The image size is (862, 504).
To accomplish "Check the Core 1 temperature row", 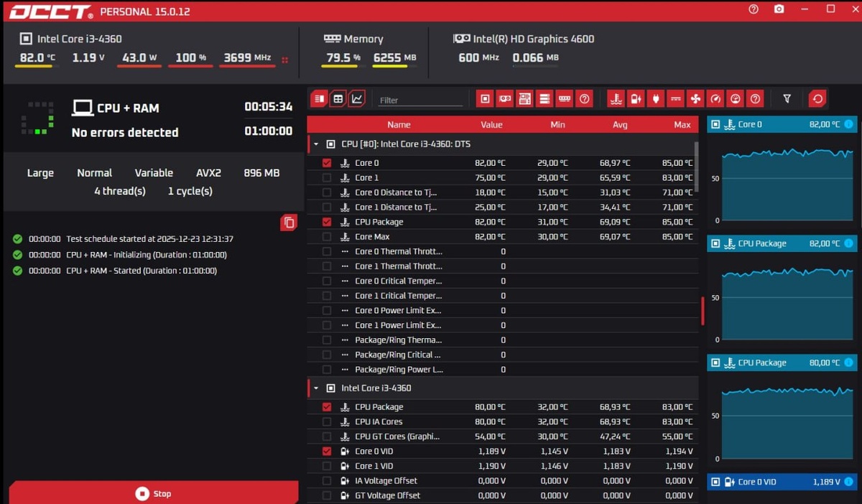I will tap(327, 177).
